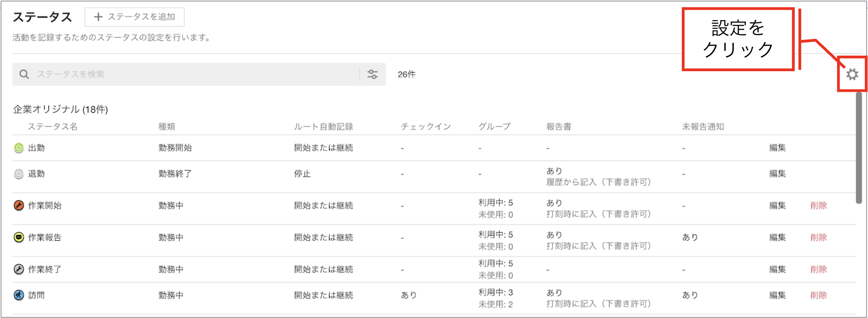This screenshot has height=318, width=868.
Task: Click the ステータス page title
Action: (42, 17)
